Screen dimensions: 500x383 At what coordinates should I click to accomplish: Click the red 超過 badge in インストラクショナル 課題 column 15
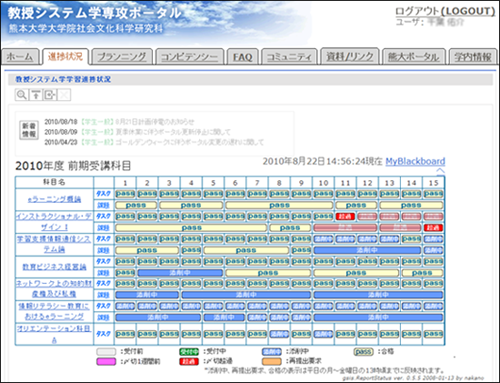433,228
